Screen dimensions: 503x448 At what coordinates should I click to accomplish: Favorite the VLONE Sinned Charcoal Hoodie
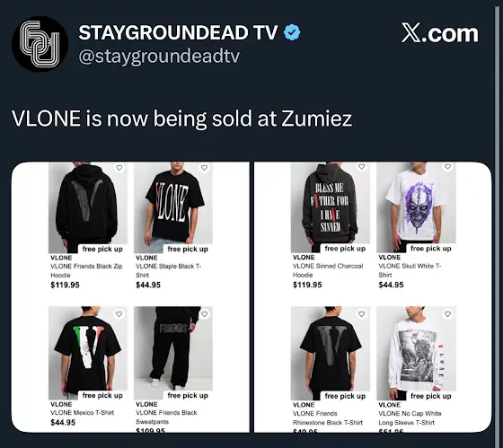(361, 166)
